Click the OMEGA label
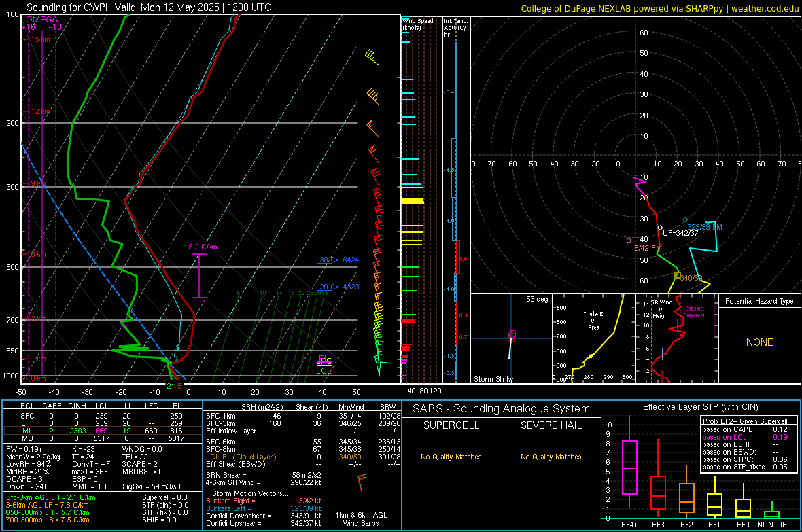The height and width of the screenshot is (532, 802). [42, 20]
